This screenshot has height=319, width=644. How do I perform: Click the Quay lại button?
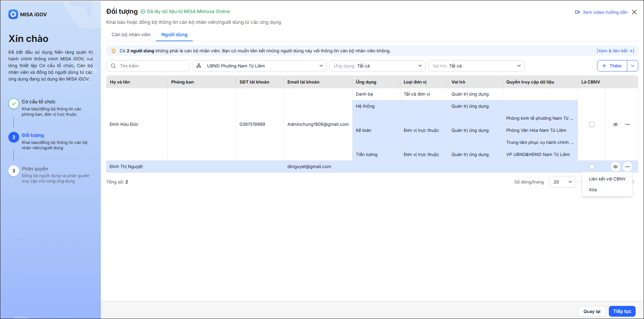click(x=592, y=311)
